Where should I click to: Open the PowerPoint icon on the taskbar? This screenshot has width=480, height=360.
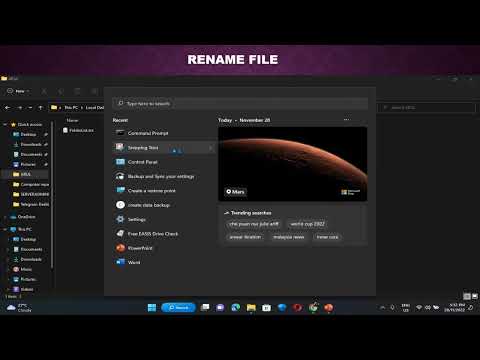pyautogui.click(x=328, y=307)
